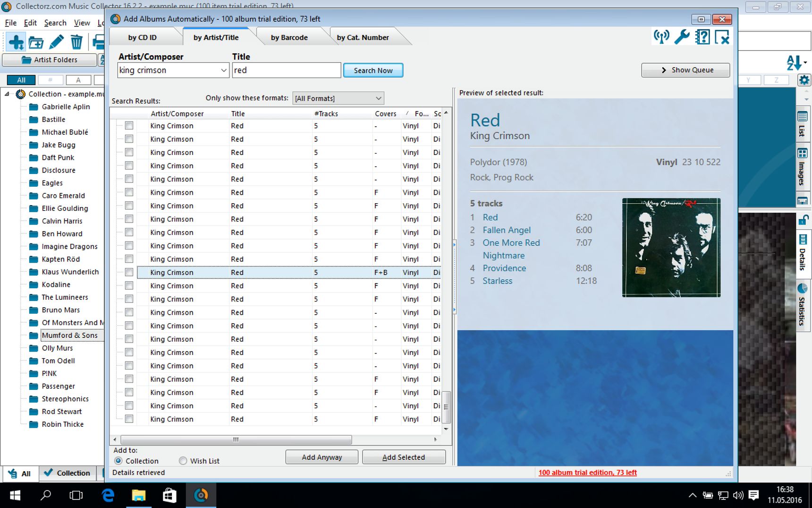Viewport: 812px width, 508px height.
Task: Launch Edge browser from taskbar
Action: pyautogui.click(x=108, y=495)
